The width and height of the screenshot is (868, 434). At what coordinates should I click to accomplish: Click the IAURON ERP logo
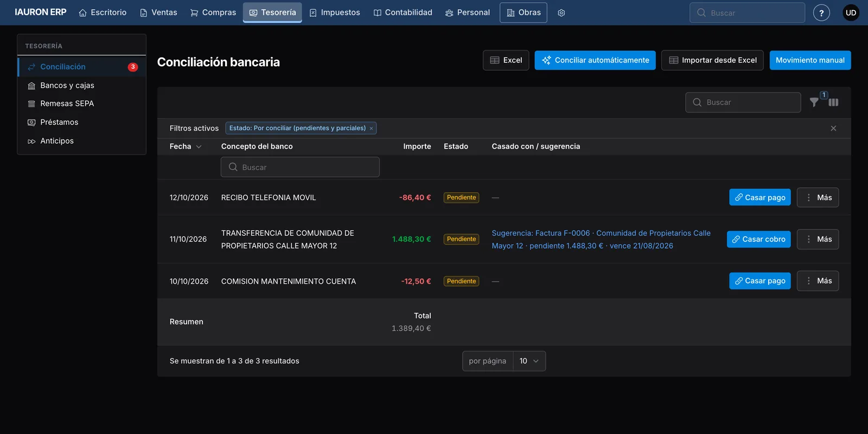point(41,12)
